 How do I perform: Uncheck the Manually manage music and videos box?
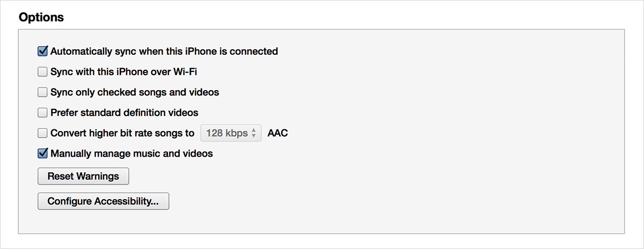pyautogui.click(x=43, y=153)
